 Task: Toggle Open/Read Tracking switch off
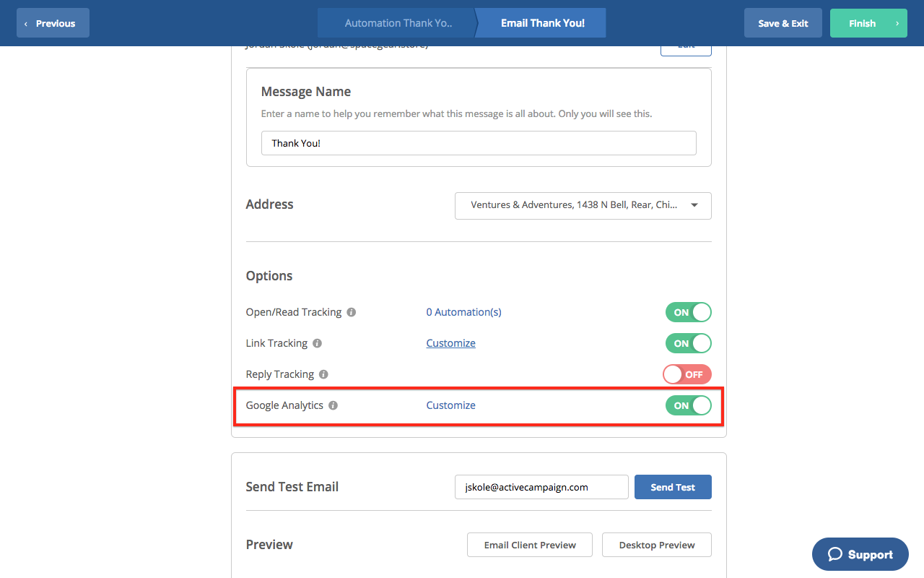click(688, 312)
